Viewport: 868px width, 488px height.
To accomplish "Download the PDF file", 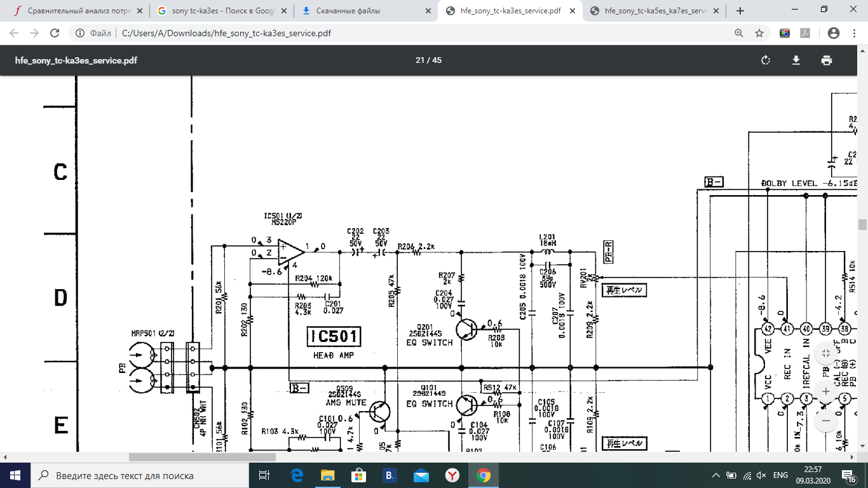I will (796, 60).
